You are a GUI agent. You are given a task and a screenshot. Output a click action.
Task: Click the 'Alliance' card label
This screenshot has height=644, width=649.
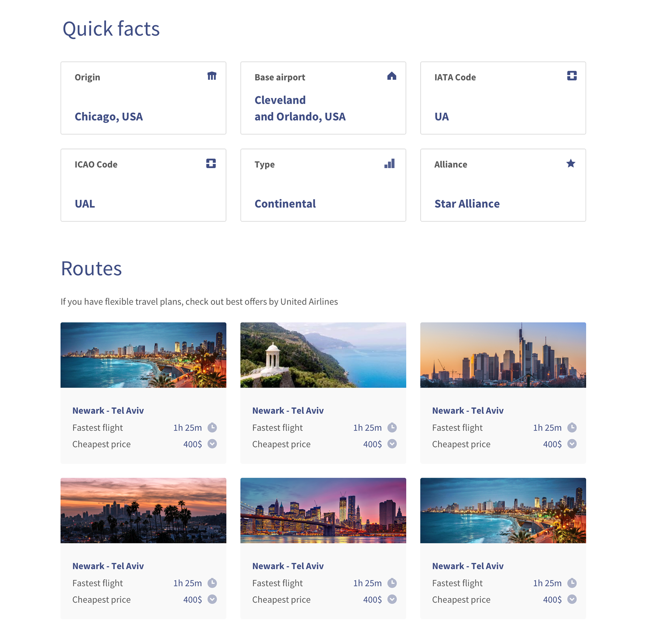(451, 165)
